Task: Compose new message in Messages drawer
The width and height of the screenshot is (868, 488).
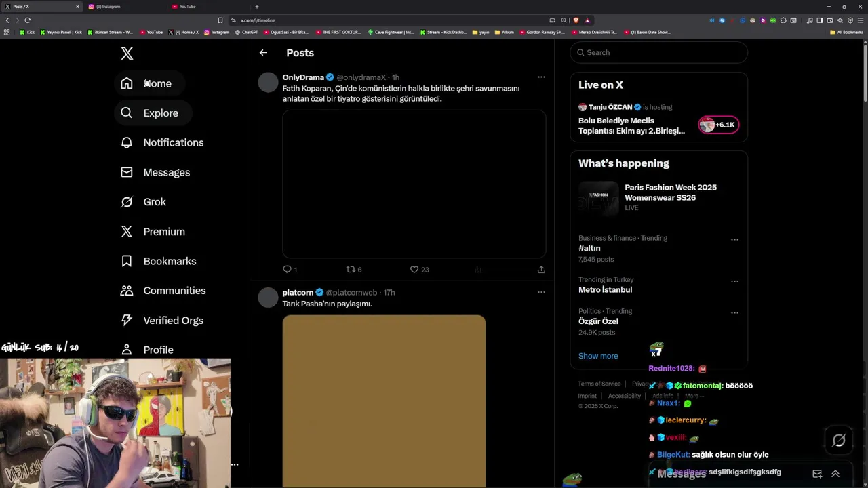Action: tap(817, 474)
